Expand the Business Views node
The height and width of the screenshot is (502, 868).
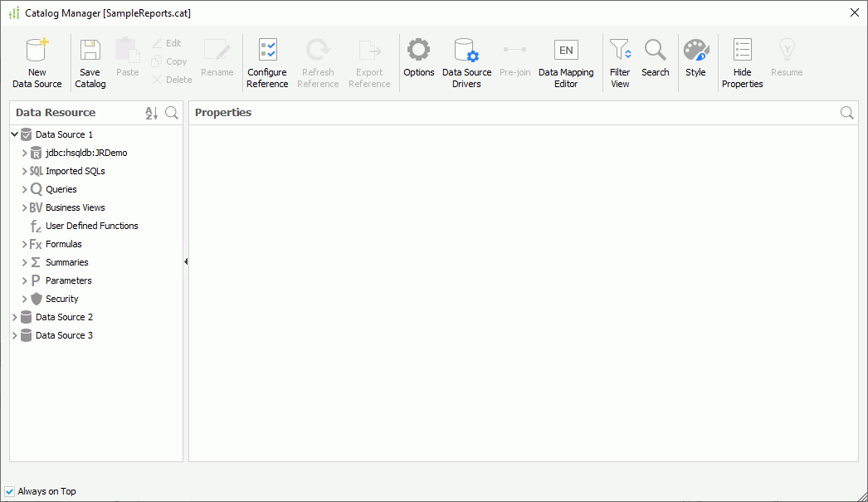click(x=24, y=207)
